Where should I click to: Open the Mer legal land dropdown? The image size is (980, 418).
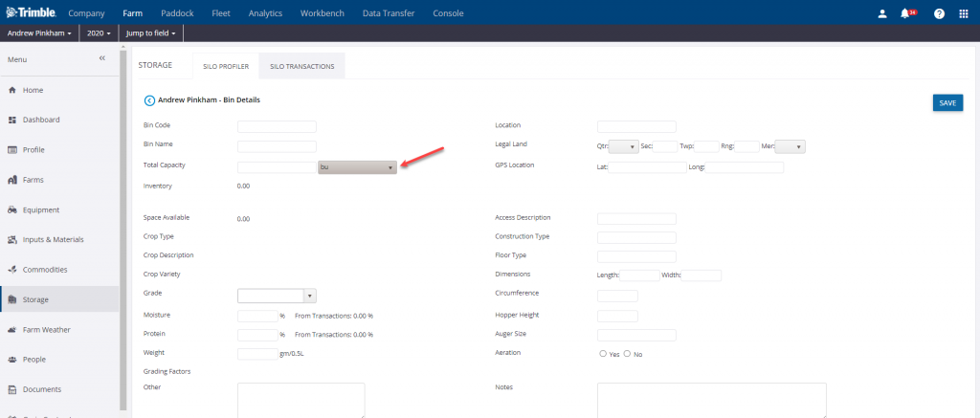pos(790,147)
